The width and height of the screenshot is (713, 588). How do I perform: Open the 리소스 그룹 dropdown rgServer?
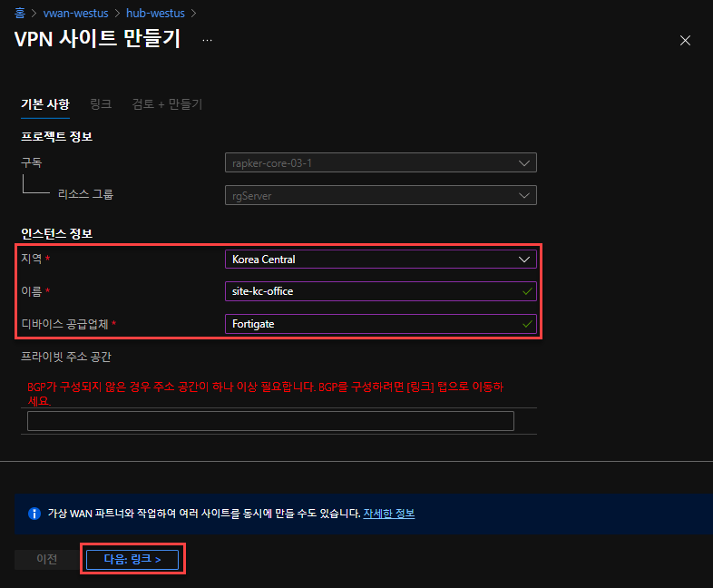pos(381,195)
